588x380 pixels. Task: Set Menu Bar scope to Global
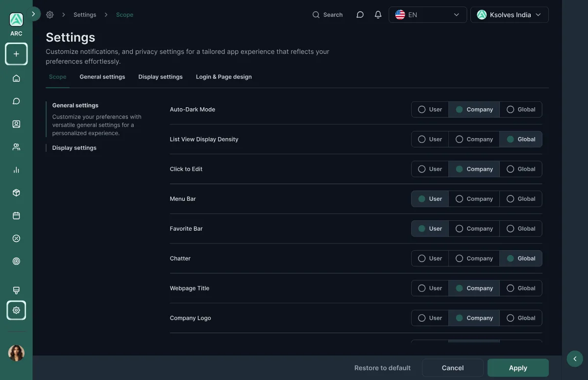click(521, 199)
